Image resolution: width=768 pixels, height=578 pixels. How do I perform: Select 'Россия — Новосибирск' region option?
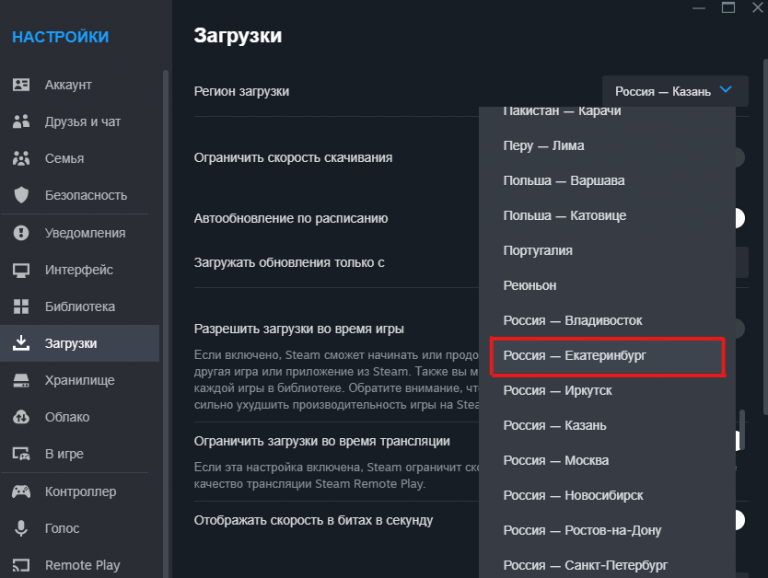click(573, 496)
